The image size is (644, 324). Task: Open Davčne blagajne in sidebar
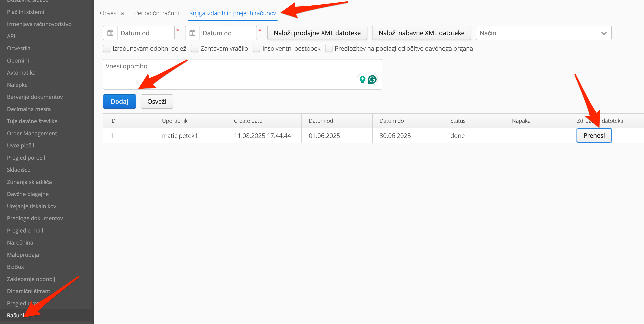[x=28, y=194]
